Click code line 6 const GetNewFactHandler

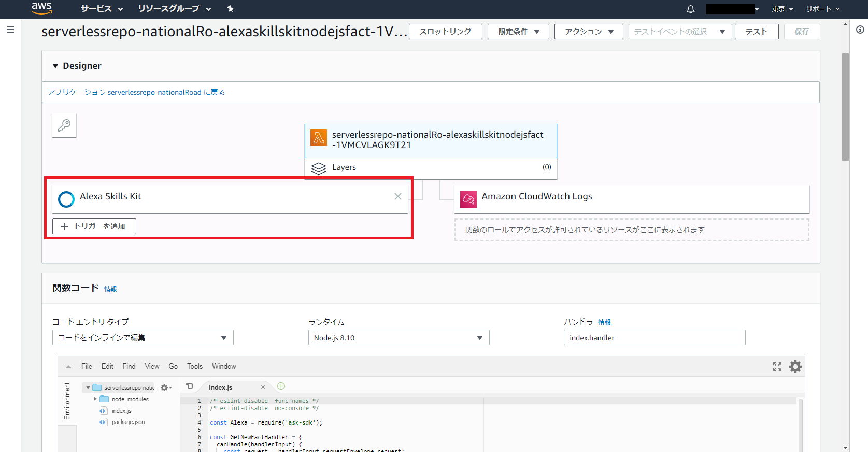pyautogui.click(x=255, y=437)
